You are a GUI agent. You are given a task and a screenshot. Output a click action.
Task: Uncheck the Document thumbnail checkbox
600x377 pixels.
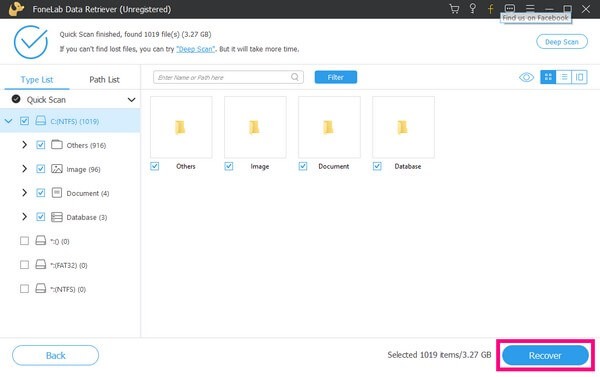pyautogui.click(x=303, y=166)
